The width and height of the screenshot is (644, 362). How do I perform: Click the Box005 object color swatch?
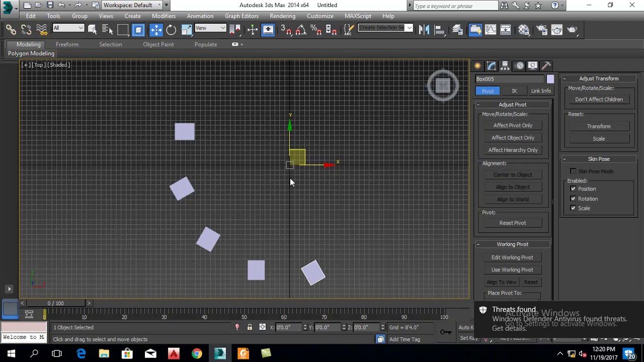coord(550,79)
